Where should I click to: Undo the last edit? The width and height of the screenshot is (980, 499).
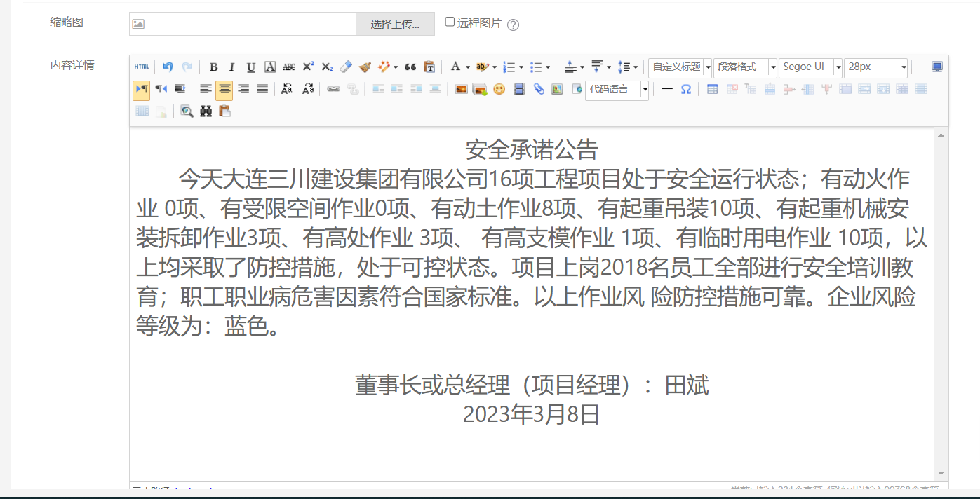[x=168, y=67]
